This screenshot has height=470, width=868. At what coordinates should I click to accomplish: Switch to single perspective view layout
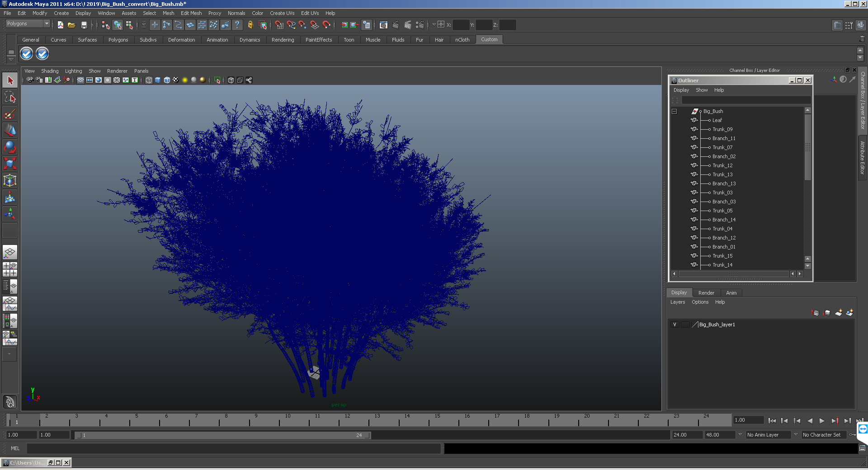coord(10,252)
